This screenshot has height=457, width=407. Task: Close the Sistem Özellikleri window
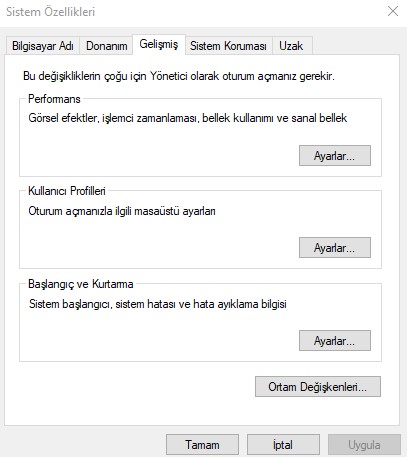[393, 11]
